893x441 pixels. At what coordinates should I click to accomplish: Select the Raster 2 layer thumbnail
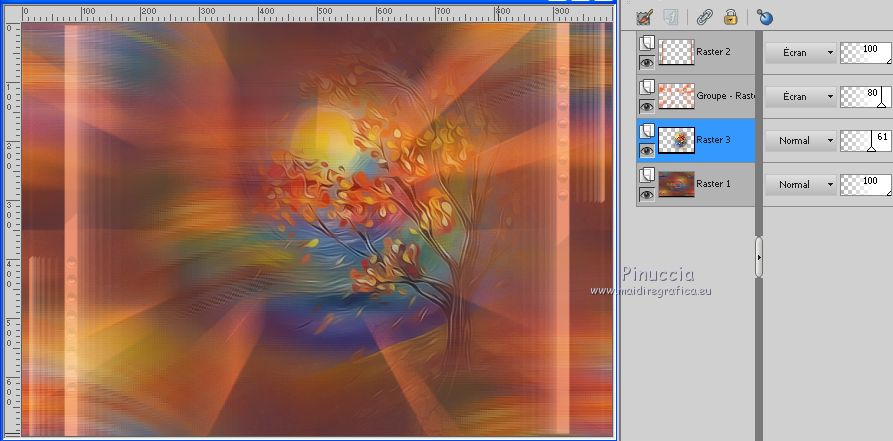677,52
